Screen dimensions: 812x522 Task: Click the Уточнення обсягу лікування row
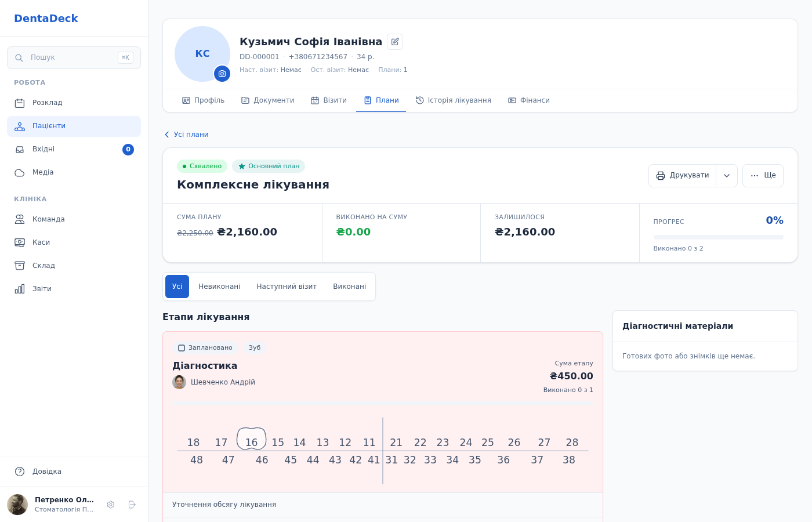coord(383,505)
